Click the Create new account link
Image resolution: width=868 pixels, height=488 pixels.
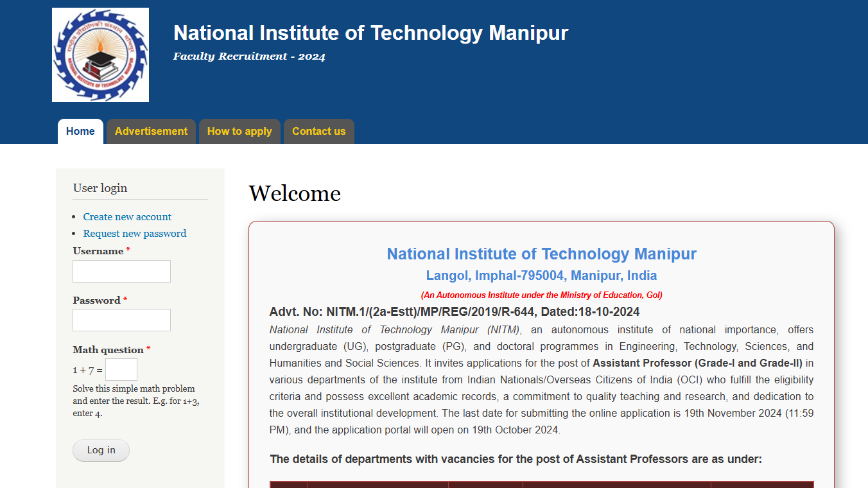click(x=127, y=217)
